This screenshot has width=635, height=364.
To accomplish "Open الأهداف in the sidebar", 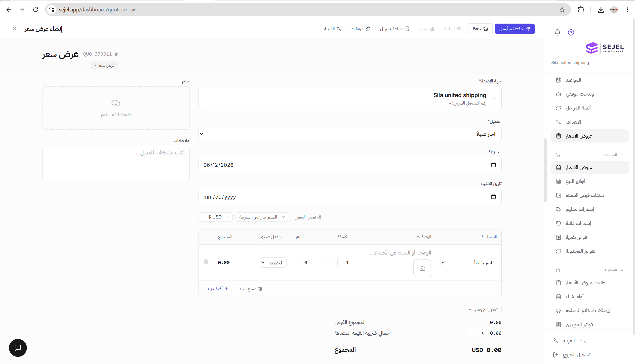I will pyautogui.click(x=590, y=122).
